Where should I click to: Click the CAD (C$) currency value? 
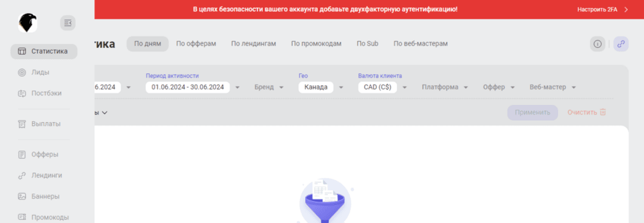coord(377,87)
